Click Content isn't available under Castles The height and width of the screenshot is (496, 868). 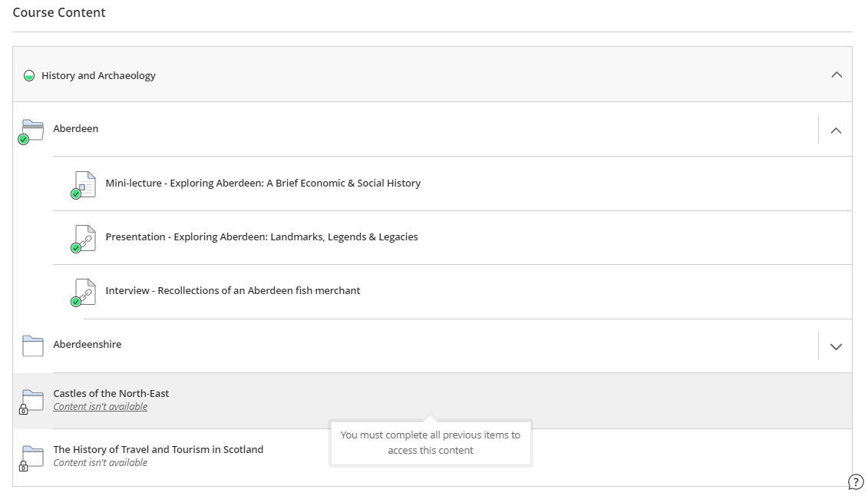click(x=100, y=407)
